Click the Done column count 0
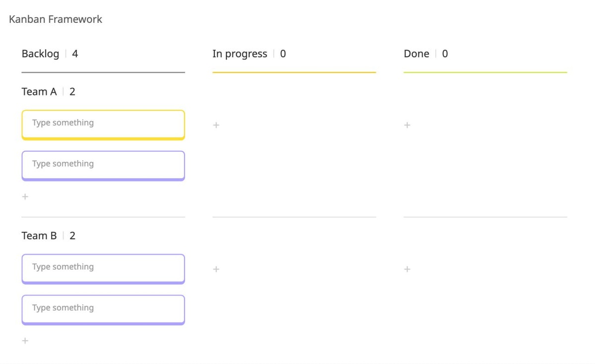595x364 pixels. 445,54
